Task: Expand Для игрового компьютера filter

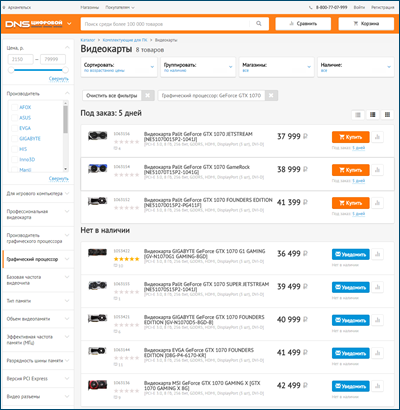Action: 38,193
